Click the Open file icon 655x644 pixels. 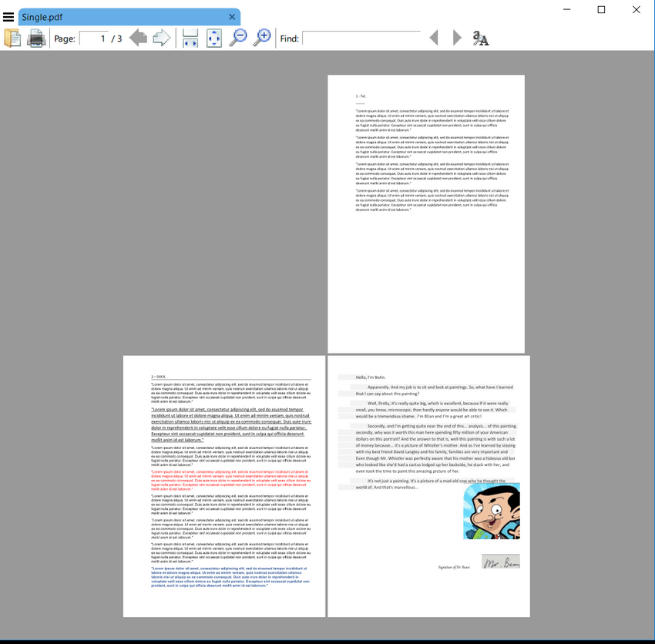pos(12,38)
